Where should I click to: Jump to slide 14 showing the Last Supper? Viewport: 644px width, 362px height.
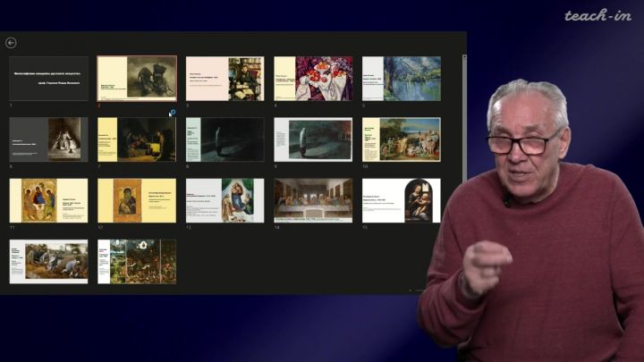(x=313, y=200)
